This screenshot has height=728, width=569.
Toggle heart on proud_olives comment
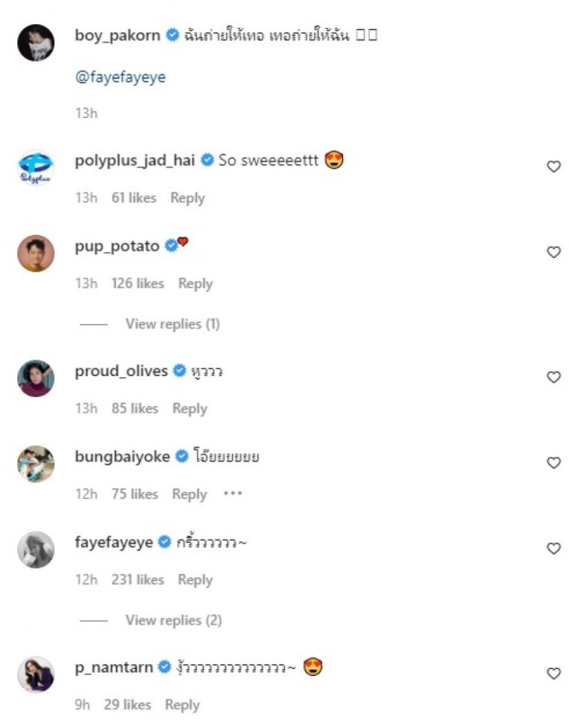[553, 377]
